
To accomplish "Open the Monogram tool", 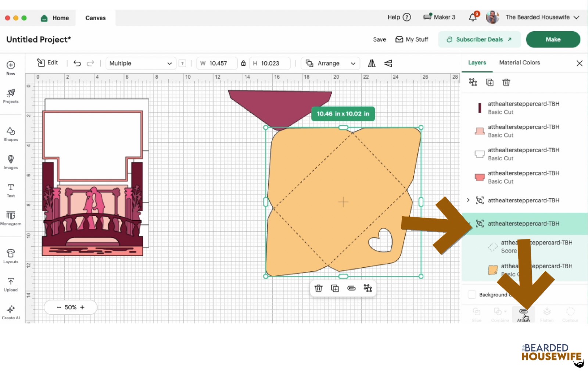I will [x=11, y=218].
